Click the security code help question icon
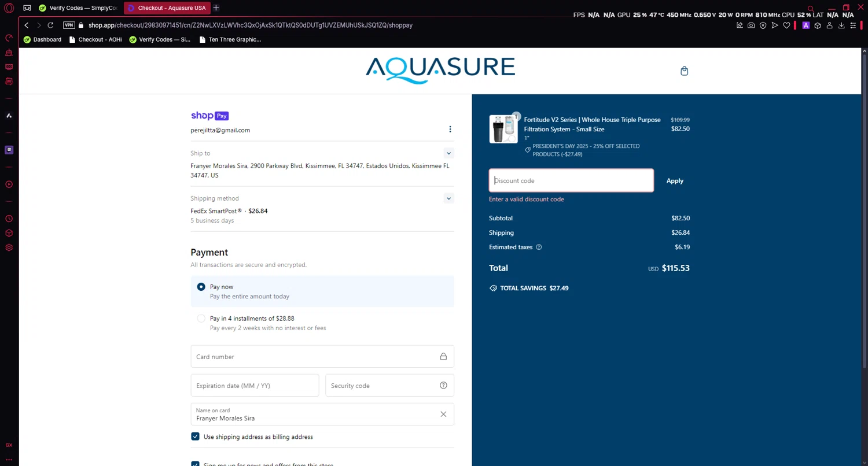Image resolution: width=868 pixels, height=466 pixels. click(x=443, y=385)
